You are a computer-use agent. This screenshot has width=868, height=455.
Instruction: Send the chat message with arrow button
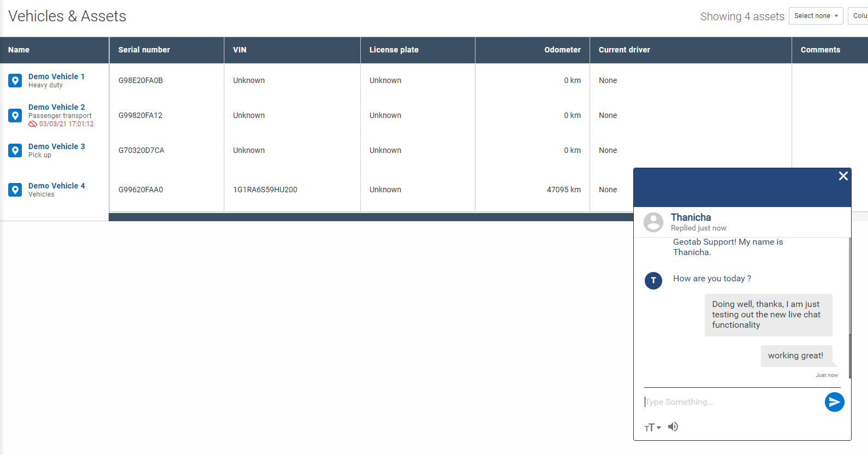(x=834, y=402)
